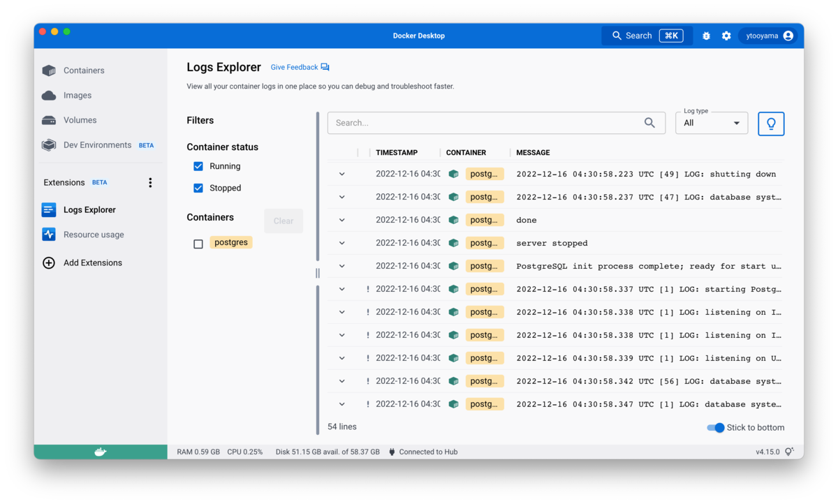Click the 'server stopped' message text
The image size is (838, 504).
(x=552, y=244)
